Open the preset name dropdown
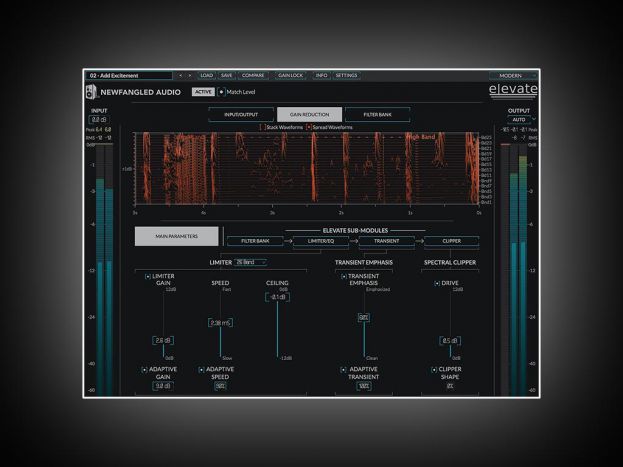This screenshot has width=623, height=467. 130,76
